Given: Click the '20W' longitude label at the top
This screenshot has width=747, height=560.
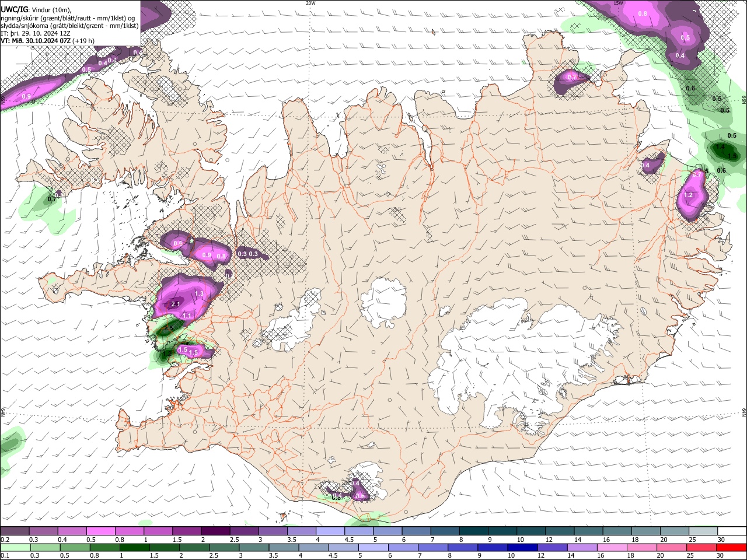Looking at the screenshot, I should pyautogui.click(x=310, y=3).
